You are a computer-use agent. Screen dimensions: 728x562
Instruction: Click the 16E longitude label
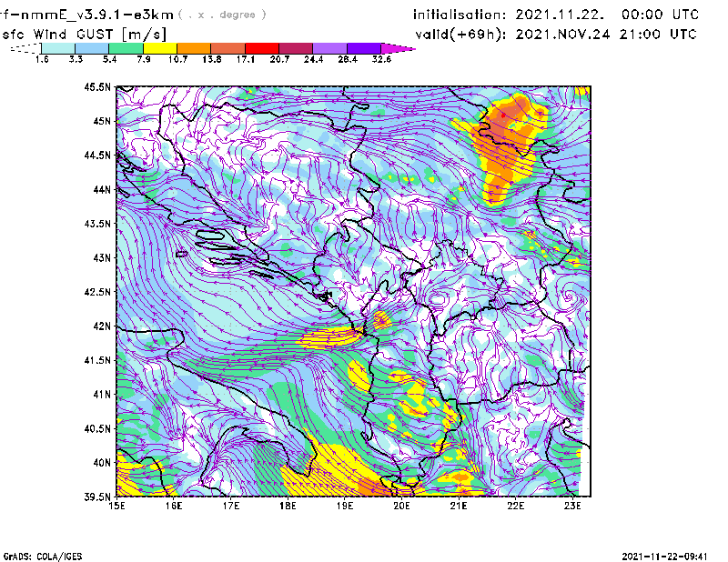tap(174, 506)
